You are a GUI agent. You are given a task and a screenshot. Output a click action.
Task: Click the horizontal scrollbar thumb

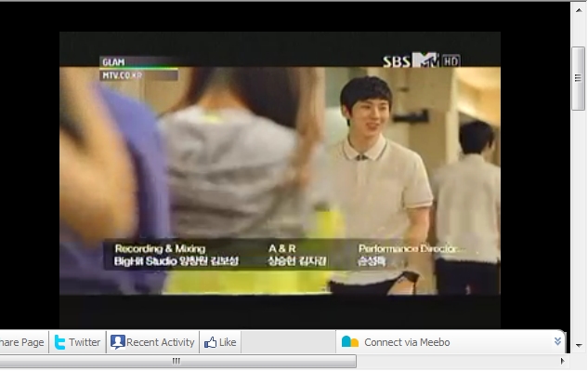tap(176, 361)
